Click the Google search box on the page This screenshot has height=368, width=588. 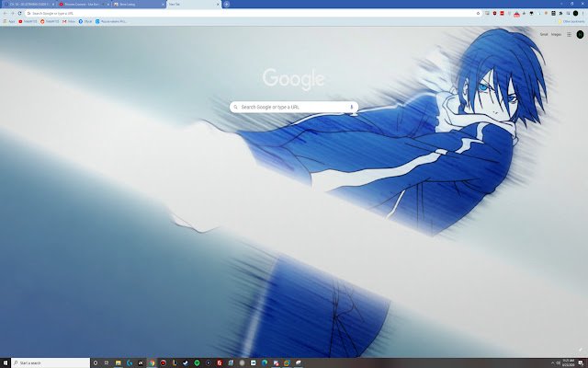[294, 107]
